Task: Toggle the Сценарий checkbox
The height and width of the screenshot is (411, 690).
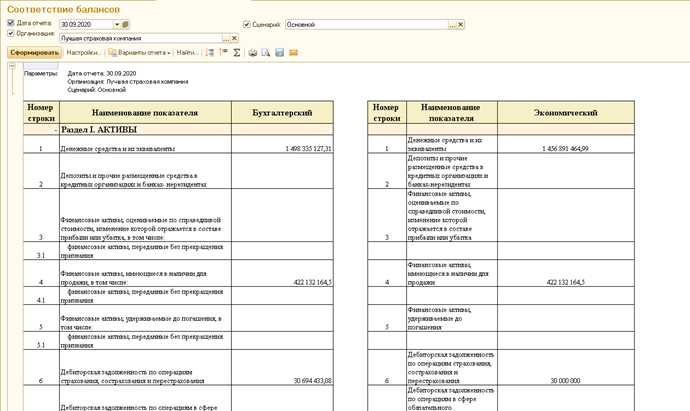Action: tap(247, 25)
